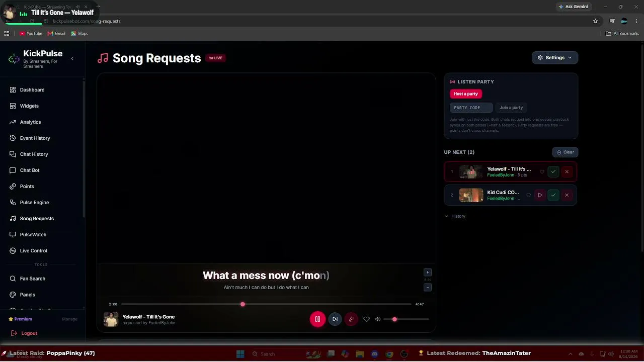Open the Gmail bookmark
This screenshot has width=644, height=362.
[56, 34]
